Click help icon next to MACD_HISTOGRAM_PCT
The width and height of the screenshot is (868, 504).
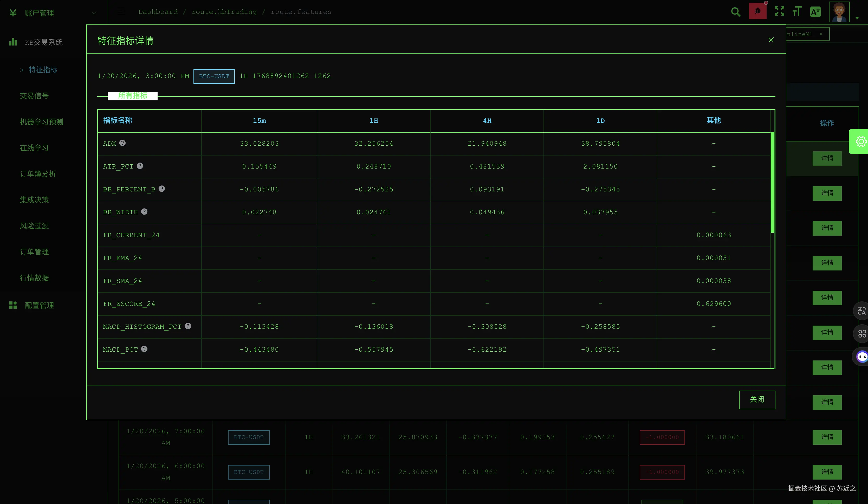[188, 326]
